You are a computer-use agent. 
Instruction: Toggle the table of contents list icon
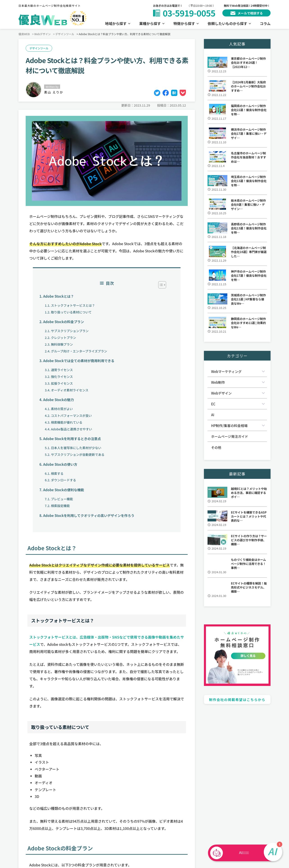(162, 285)
